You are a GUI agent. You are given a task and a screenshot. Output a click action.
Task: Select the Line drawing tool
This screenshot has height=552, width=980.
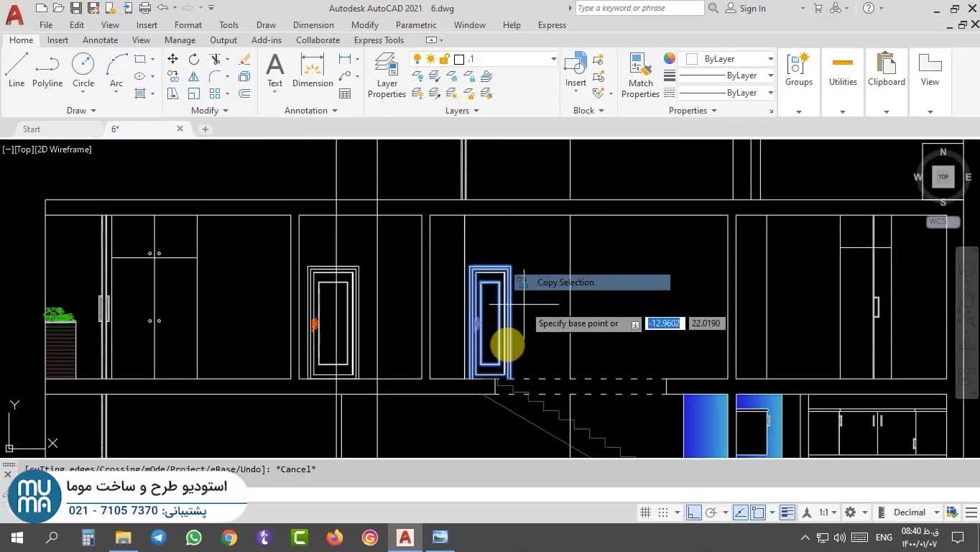tap(16, 70)
